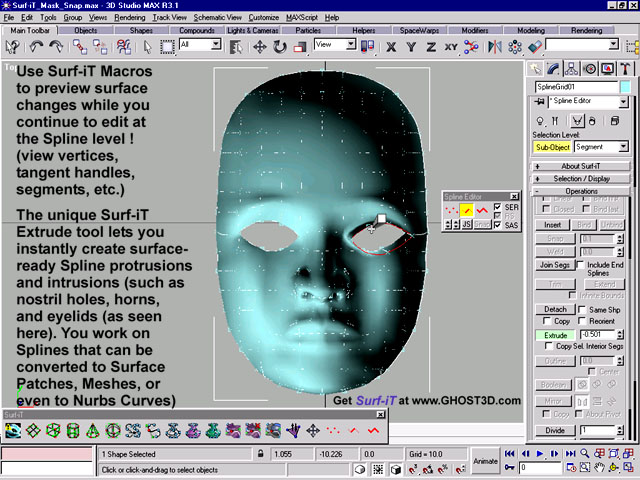640x480 pixels.
Task: Click the green Extrude button
Action: (x=555, y=335)
